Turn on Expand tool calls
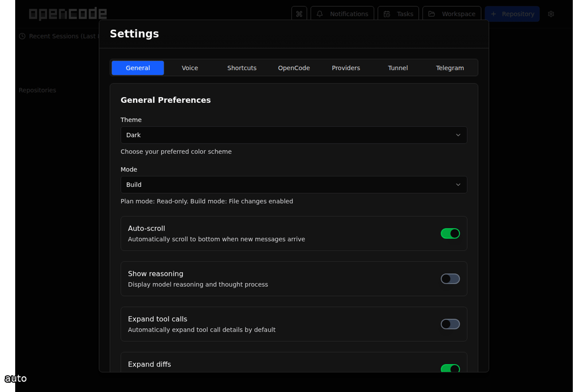The width and height of the screenshot is (588, 392). tap(450, 324)
